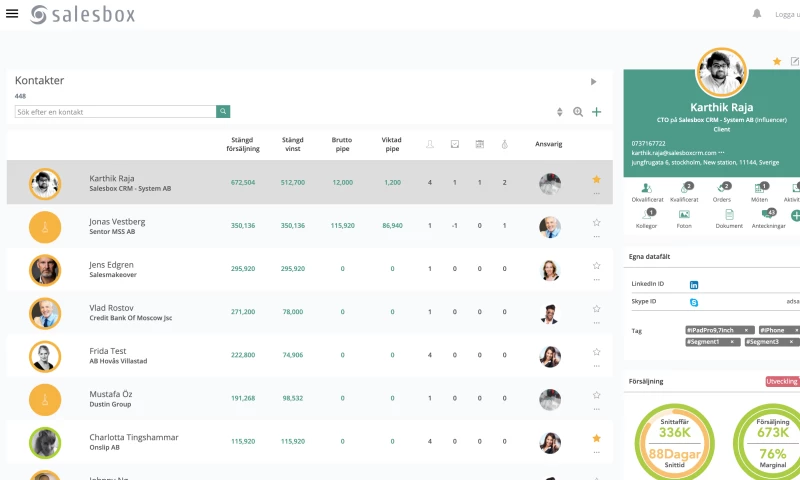Open more options for Jonas Vestberg row
The width and height of the screenshot is (800, 480).
tap(596, 237)
